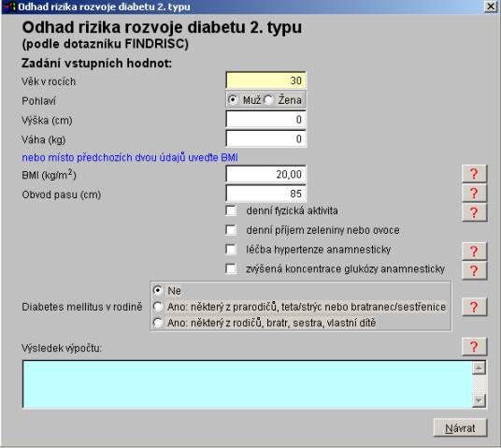Open help for zvýšená koncentrace glukózy
Image resolution: width=501 pixels, height=448 pixels.
tap(475, 271)
